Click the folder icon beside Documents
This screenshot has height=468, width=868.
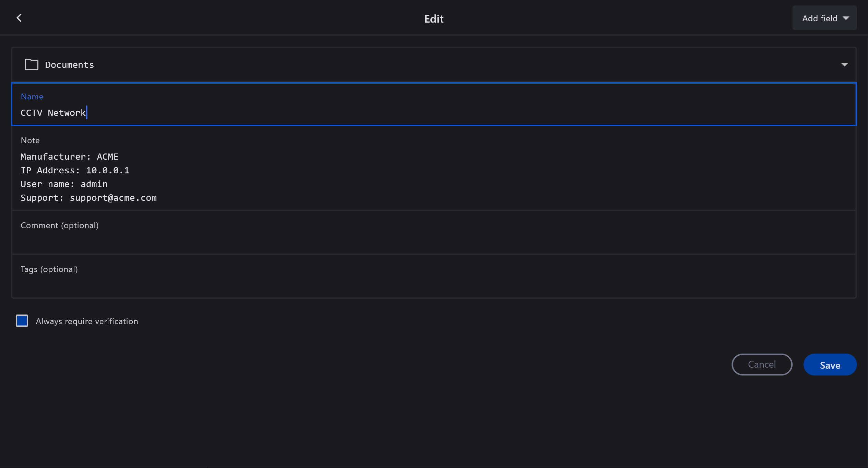(31, 64)
